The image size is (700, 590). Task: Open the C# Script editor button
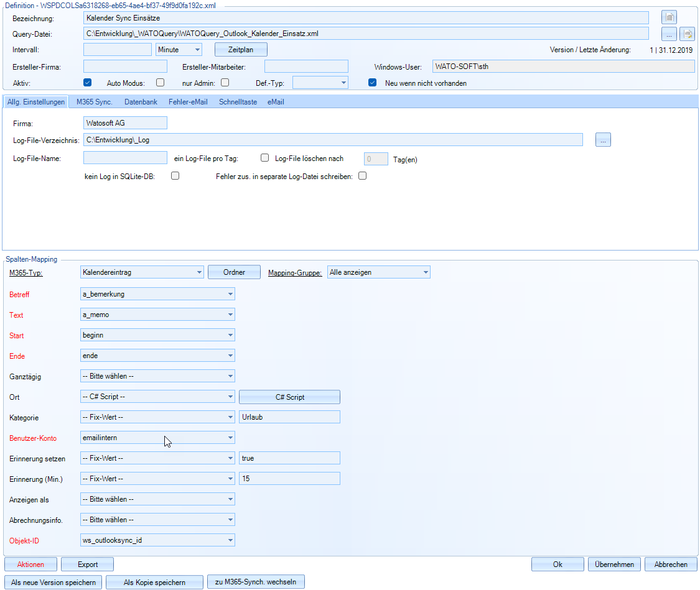coord(289,397)
